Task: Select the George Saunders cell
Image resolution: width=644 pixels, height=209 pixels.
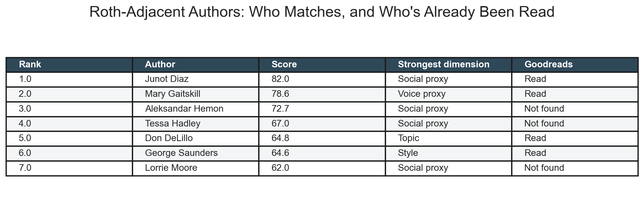Action: [181, 153]
